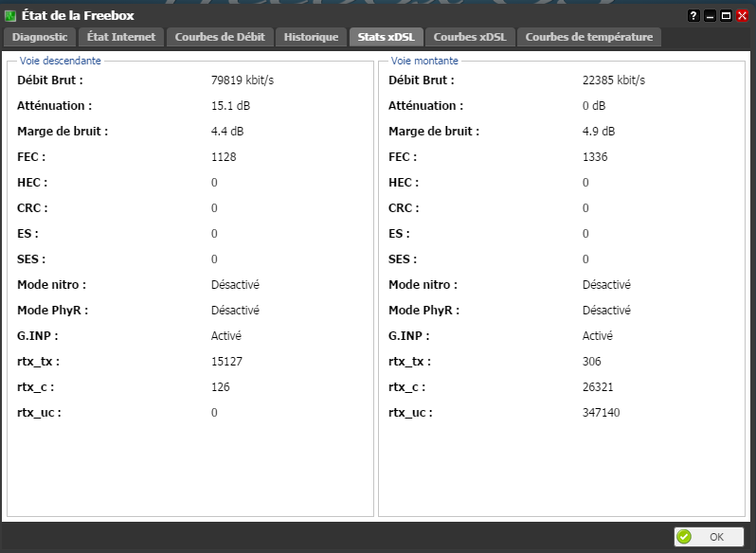Show the Courbes de Débit tab

(220, 37)
